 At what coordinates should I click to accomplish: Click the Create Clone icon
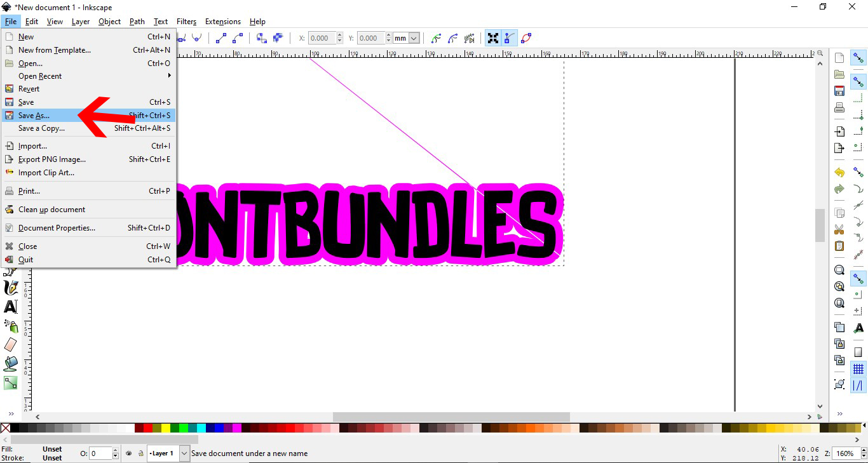pos(839,344)
